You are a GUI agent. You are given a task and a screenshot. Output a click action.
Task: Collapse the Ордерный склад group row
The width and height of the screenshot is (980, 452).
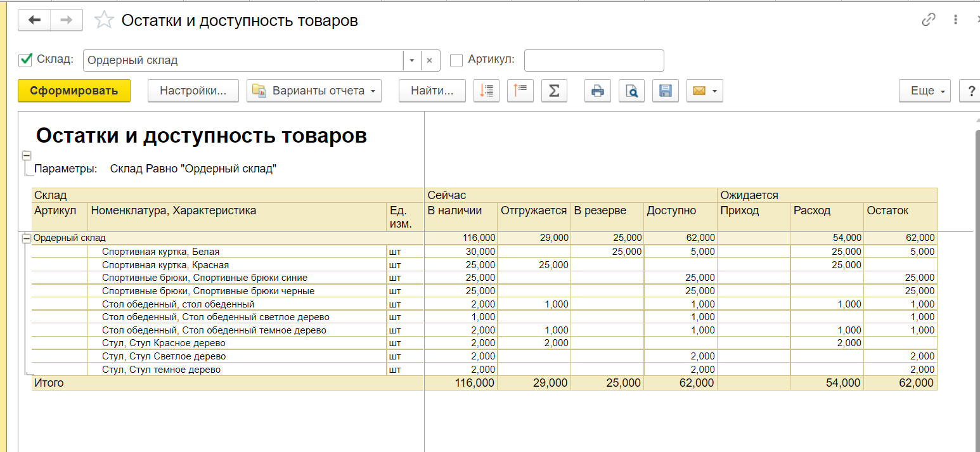(27, 238)
